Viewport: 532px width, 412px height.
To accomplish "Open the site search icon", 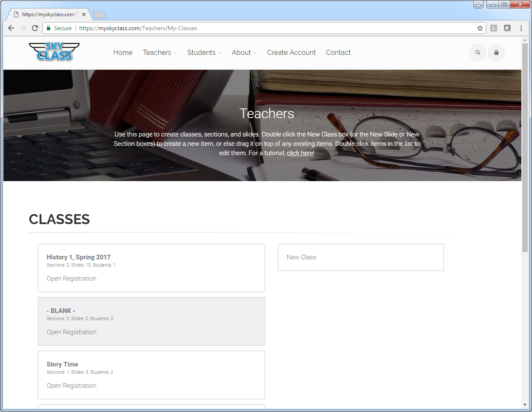I will click(478, 53).
